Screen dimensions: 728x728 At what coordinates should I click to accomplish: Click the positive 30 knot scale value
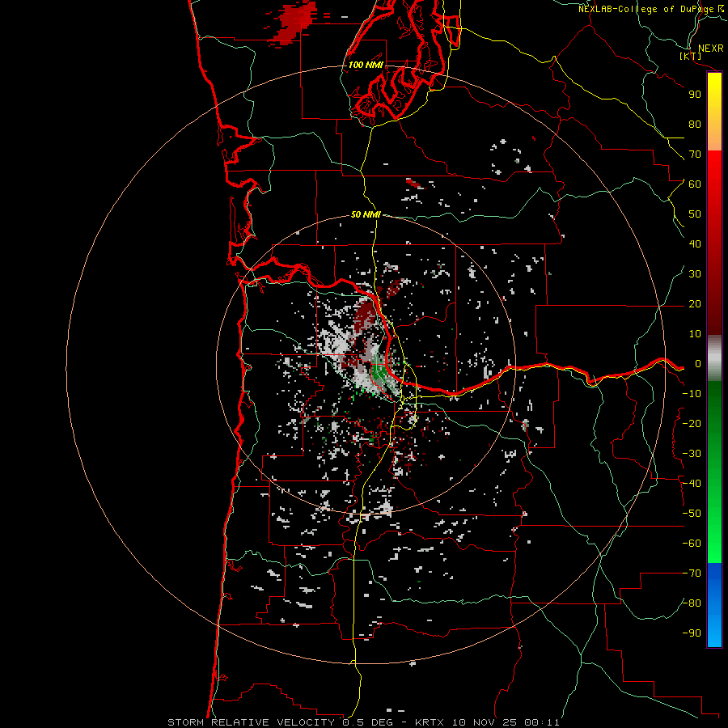pyautogui.click(x=695, y=274)
